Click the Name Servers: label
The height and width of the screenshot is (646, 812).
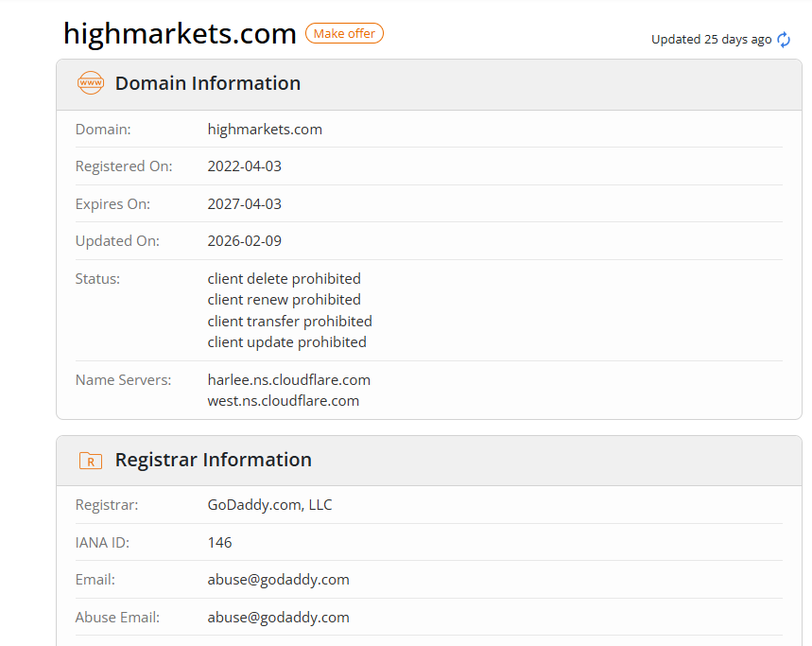coord(123,380)
